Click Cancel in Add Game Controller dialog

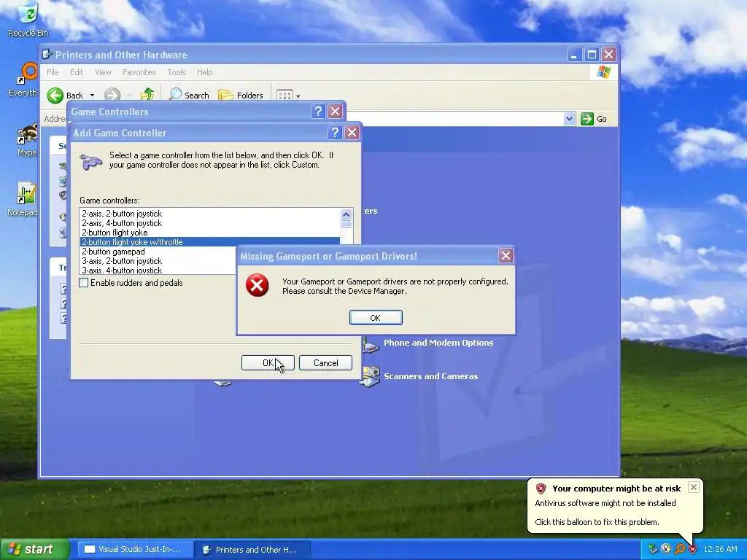[326, 363]
